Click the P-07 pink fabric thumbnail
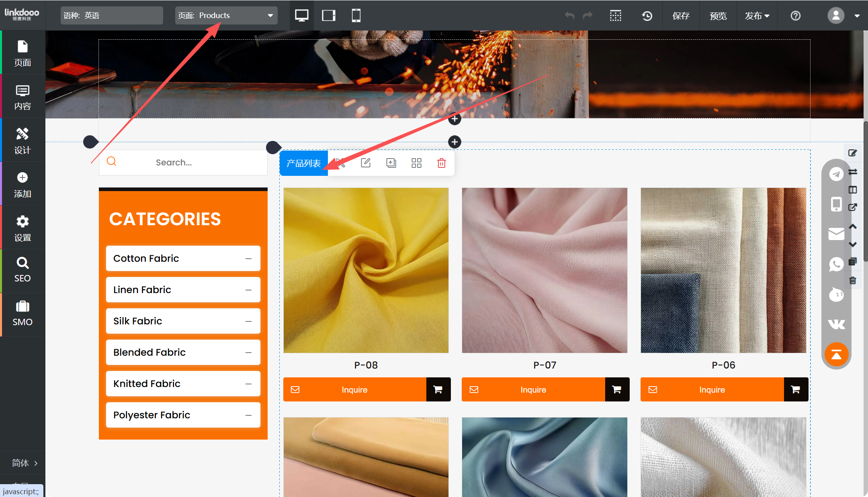Viewport: 868px width, 497px height. tap(545, 270)
